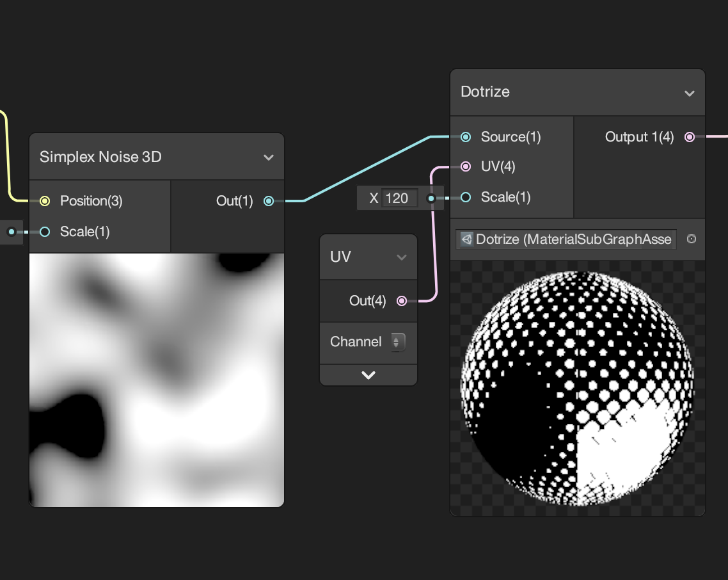Click the Out(1) output port on Simplex Noise 3D
The image size is (728, 580).
[x=269, y=201]
